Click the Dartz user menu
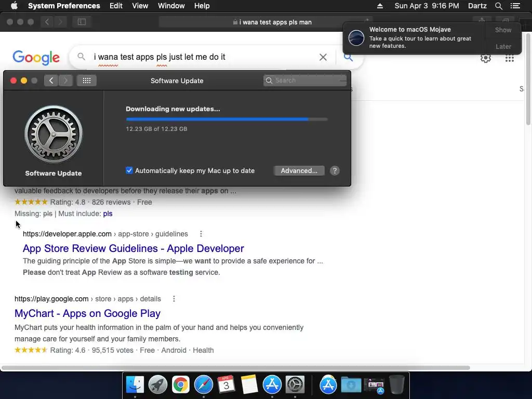The image size is (532, 399). click(477, 6)
